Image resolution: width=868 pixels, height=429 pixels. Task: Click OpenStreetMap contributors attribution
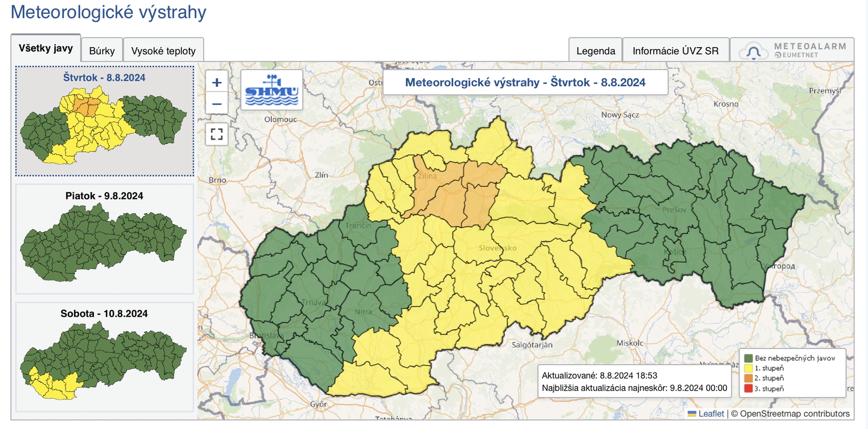click(790, 414)
